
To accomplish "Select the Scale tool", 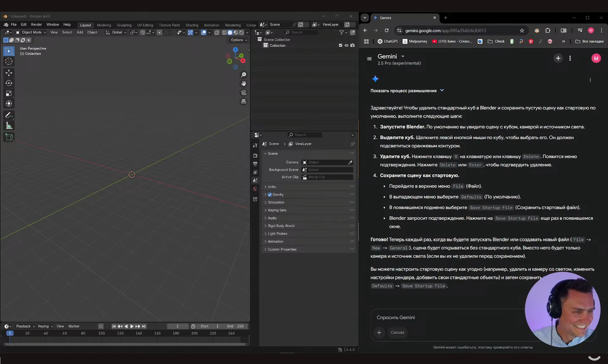I will tap(9, 93).
